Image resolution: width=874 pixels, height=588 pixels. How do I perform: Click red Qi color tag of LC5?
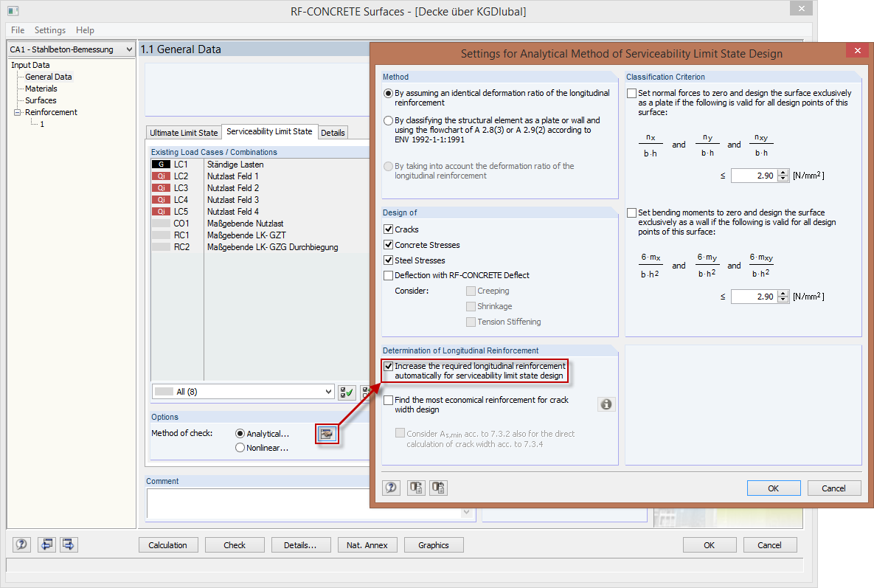(x=161, y=212)
